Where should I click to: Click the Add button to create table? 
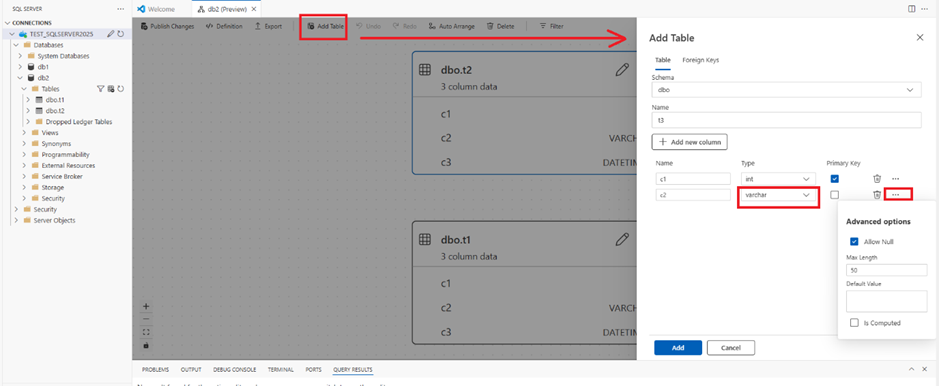678,348
